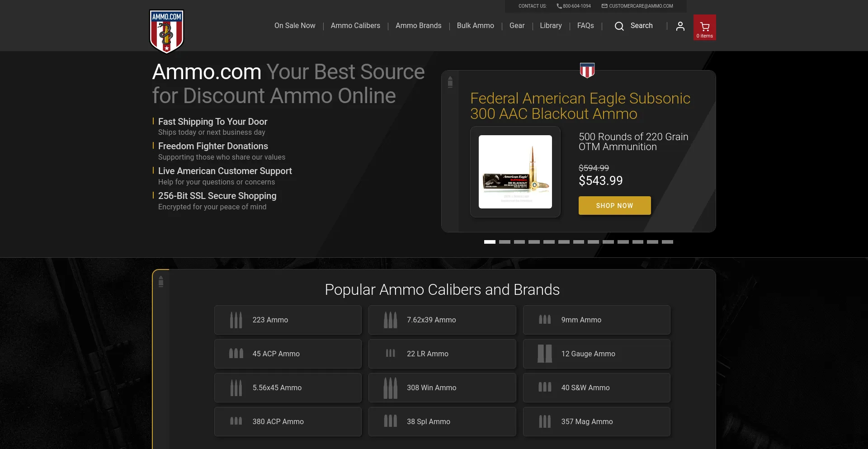Click the bullet icon beside 38 Spl Ammo
Screen dimensions: 868x449
pyautogui.click(x=390, y=421)
